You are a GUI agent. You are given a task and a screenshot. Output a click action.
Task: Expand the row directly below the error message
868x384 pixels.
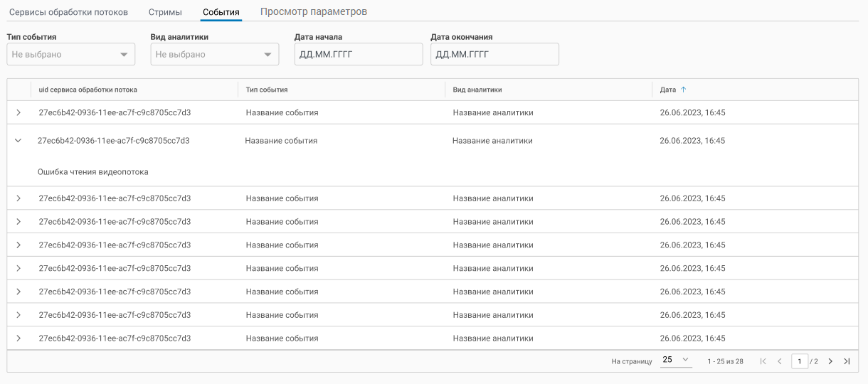click(x=18, y=198)
